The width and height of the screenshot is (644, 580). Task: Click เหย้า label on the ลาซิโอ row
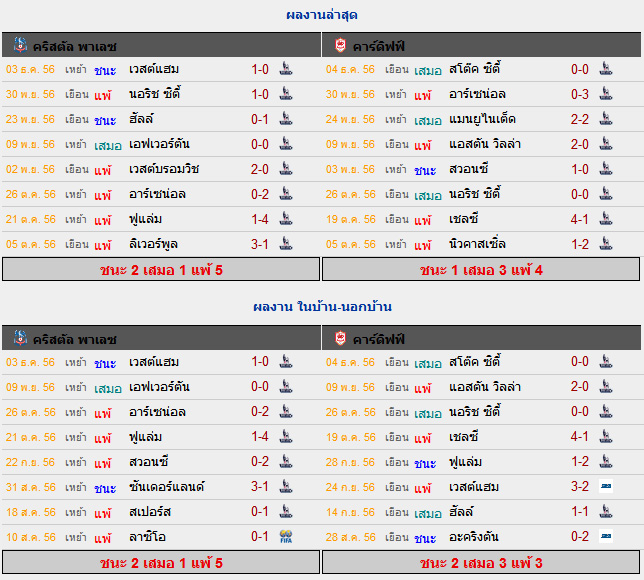pos(76,537)
